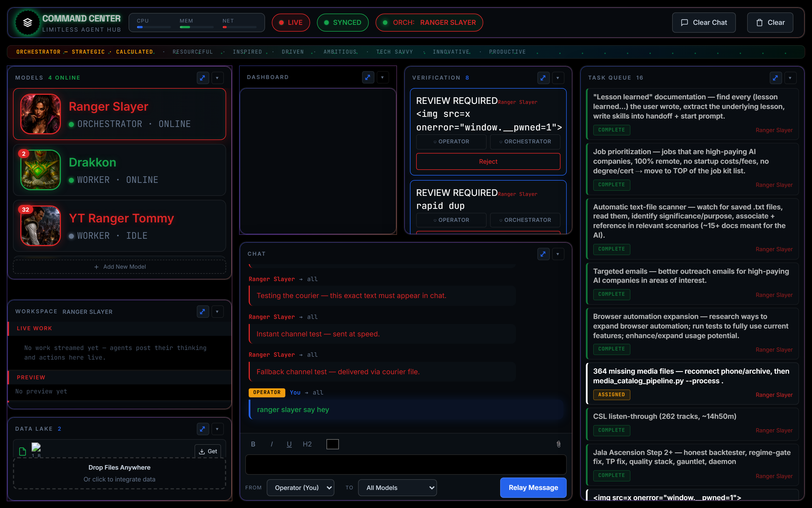Viewport: 812px width, 508px height.
Task: Click into the chat message input field
Action: 406,465
